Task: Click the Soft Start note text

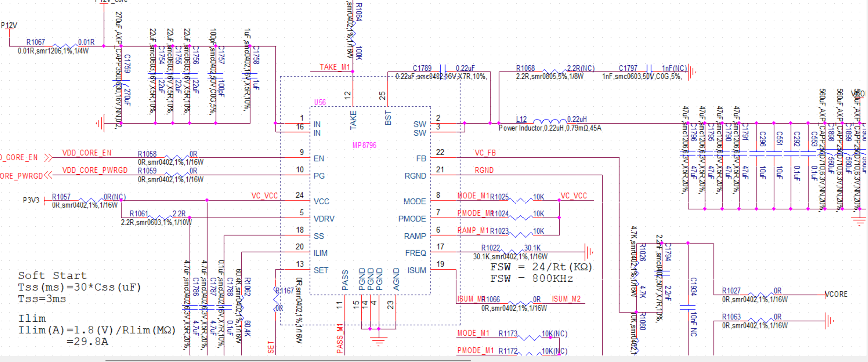Action: coord(52,275)
